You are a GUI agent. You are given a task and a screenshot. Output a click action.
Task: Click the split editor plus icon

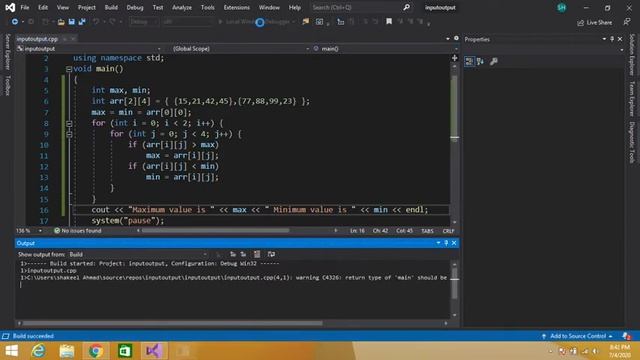(x=454, y=58)
